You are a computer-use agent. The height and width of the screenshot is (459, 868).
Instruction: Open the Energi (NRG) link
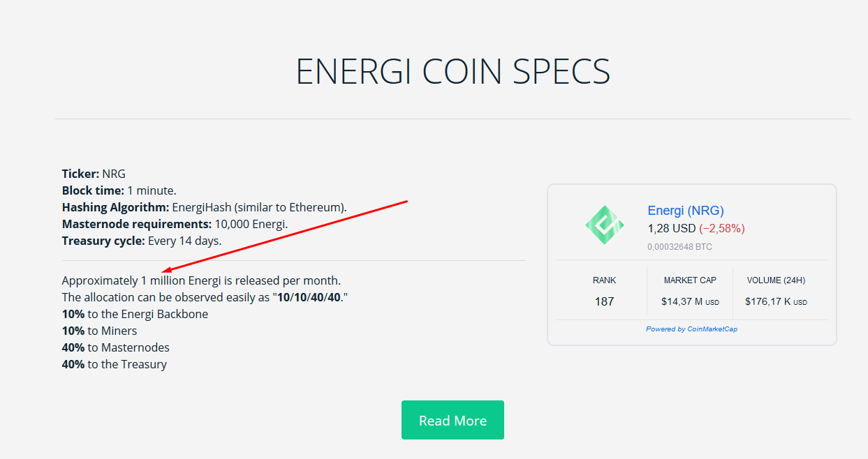pos(686,211)
